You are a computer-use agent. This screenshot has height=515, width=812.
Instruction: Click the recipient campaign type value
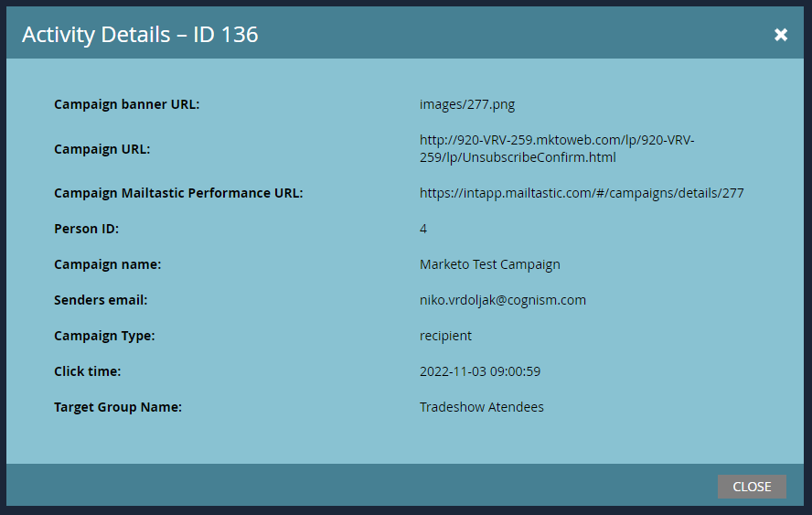click(445, 336)
